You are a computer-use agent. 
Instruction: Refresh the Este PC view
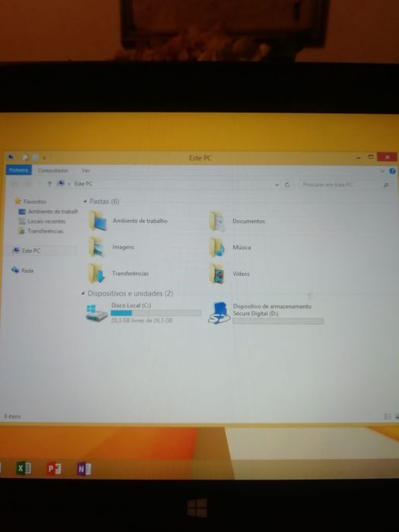coord(287,185)
